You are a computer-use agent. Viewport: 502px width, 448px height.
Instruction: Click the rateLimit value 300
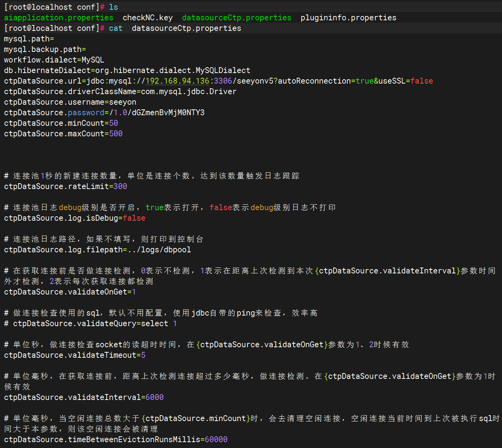120,186
